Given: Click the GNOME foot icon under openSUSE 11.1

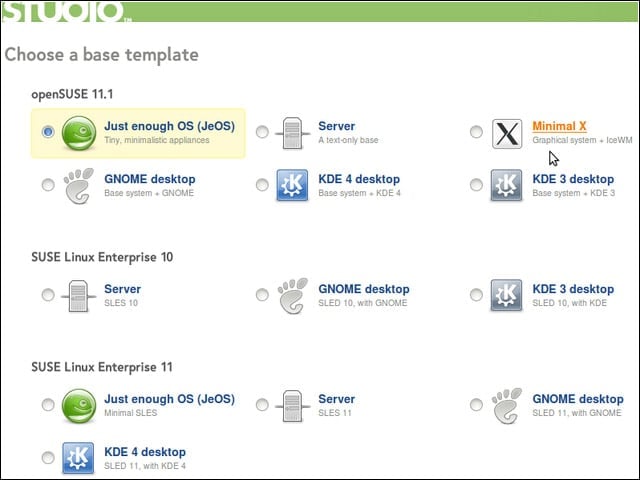Looking at the screenshot, I should coord(79,186).
